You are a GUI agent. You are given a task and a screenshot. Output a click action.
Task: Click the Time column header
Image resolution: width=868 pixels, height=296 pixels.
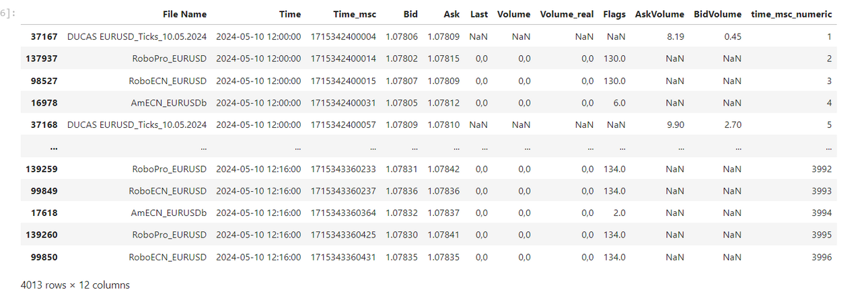(x=291, y=14)
